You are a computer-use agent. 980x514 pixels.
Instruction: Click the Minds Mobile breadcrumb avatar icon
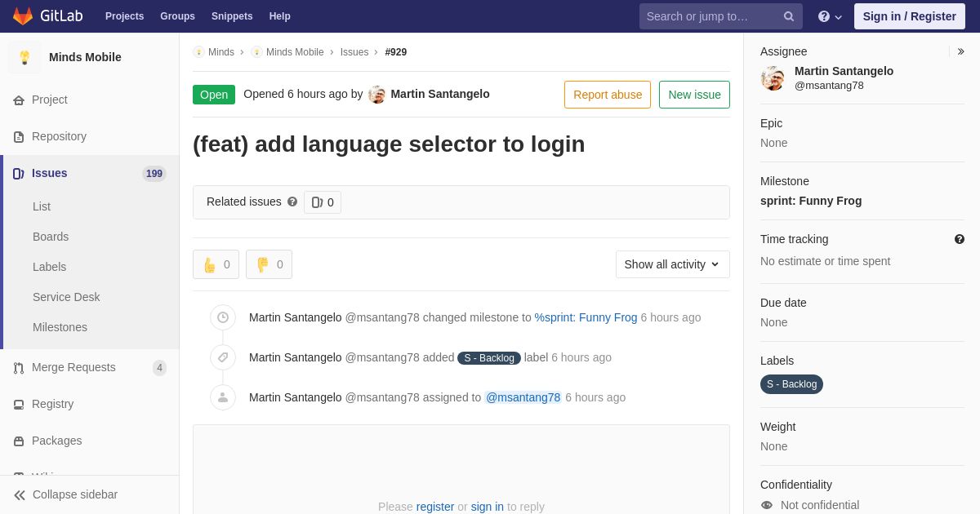(x=256, y=52)
